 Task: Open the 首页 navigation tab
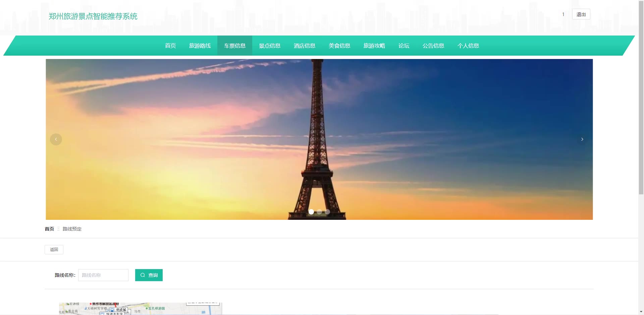click(x=170, y=46)
